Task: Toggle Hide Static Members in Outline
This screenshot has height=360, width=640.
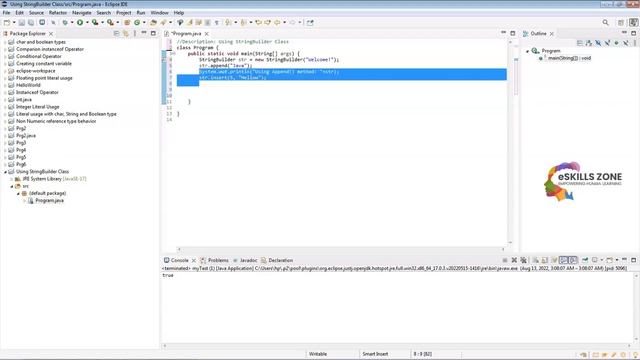Action: point(607,42)
